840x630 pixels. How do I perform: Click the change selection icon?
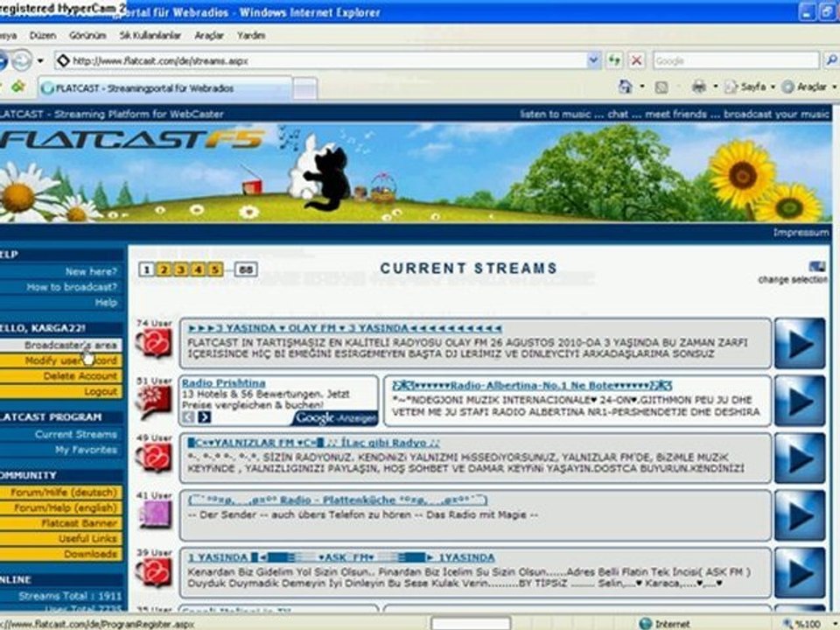point(817,266)
